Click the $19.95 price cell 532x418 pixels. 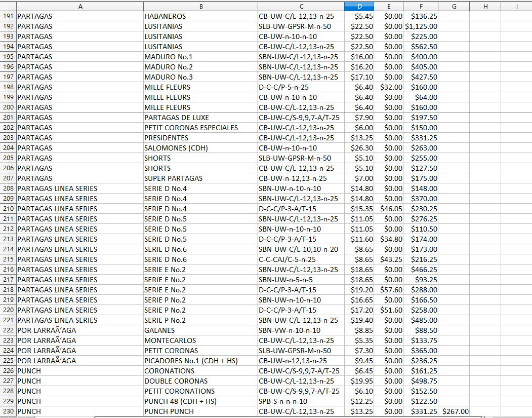click(x=359, y=381)
